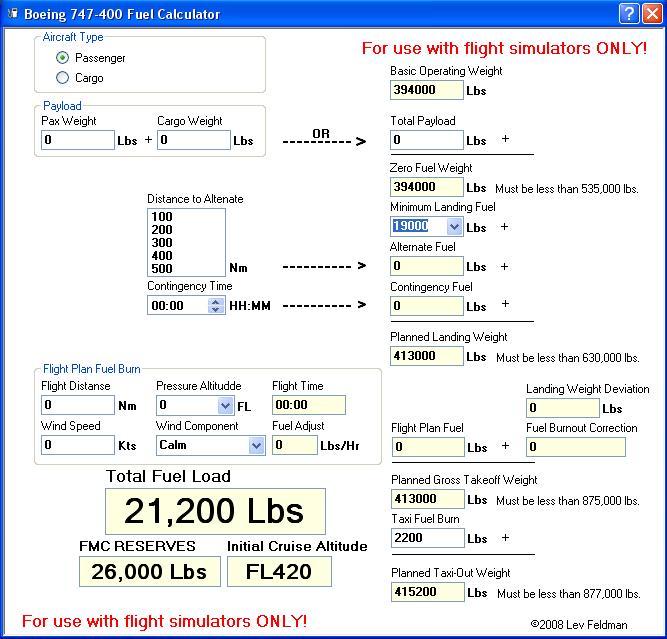Click the Basic Operating Weight field
Image resolution: width=667 pixels, height=639 pixels.
click(x=427, y=90)
